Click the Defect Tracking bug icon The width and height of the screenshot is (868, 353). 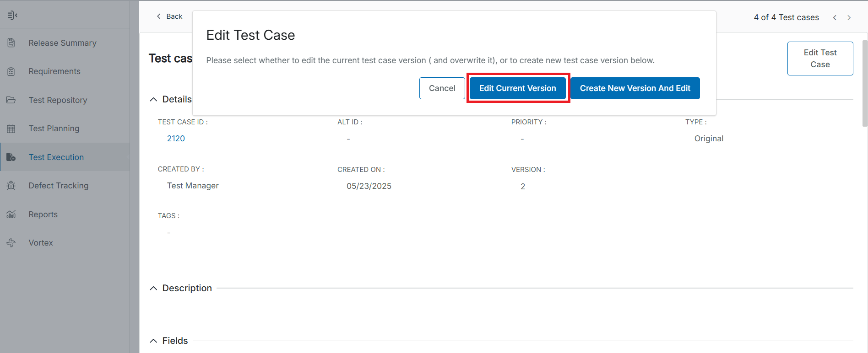click(x=11, y=186)
